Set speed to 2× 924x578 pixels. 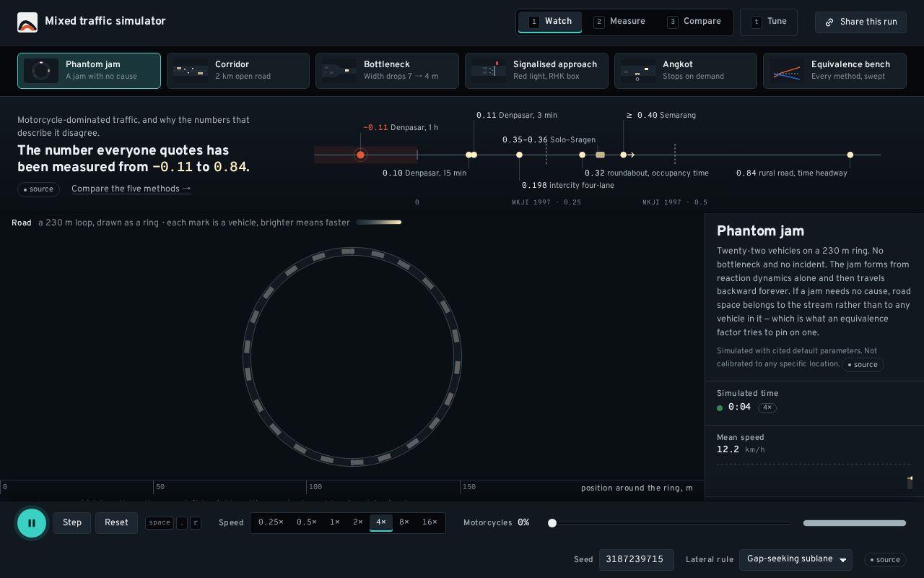click(358, 522)
